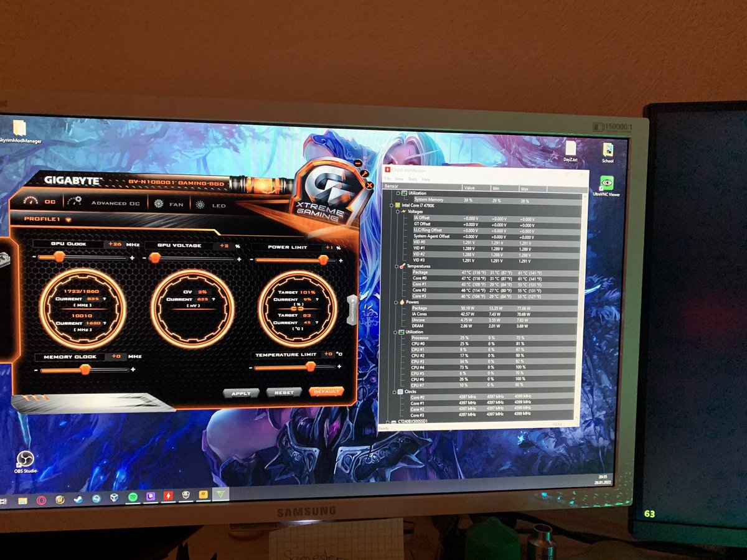The image size is (747, 560).
Task: Select the Temperatures Package row
Action: [x=497, y=272]
